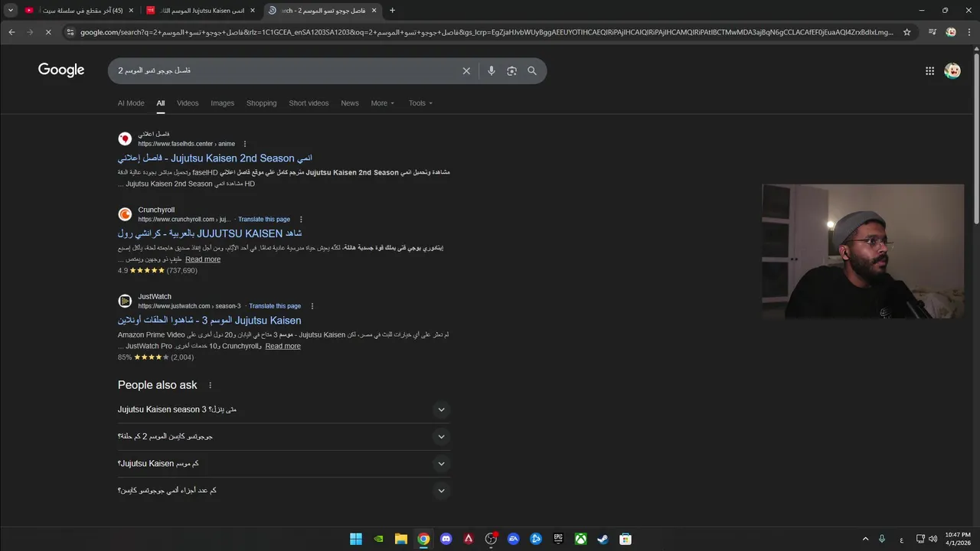Show hidden system tray icons

point(865,539)
